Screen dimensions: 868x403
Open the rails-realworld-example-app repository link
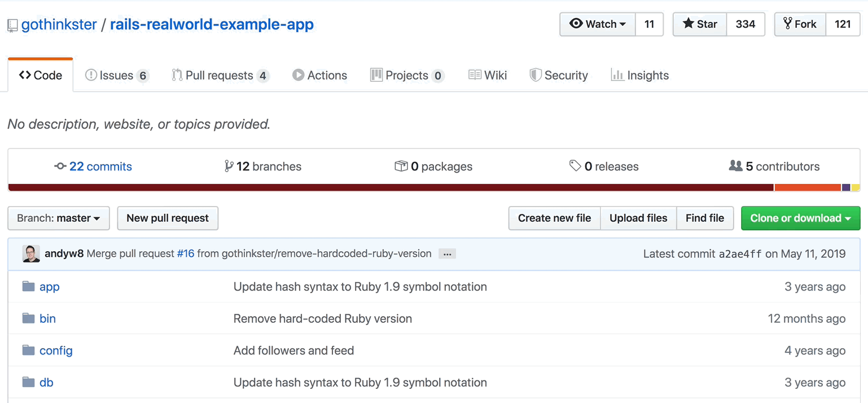(x=212, y=25)
